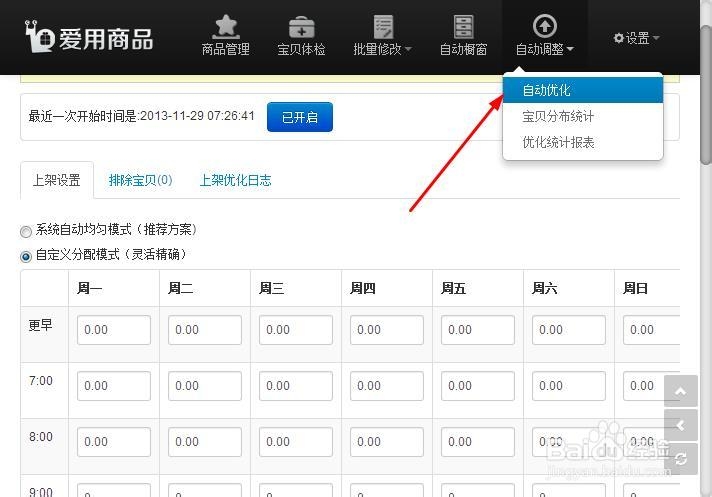The height and width of the screenshot is (497, 712).
Task: Switch to 排除宝贝(0) tab
Action: tap(141, 180)
